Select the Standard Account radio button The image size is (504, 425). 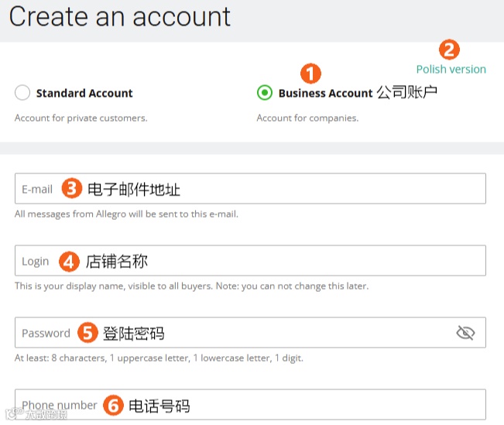coord(23,93)
